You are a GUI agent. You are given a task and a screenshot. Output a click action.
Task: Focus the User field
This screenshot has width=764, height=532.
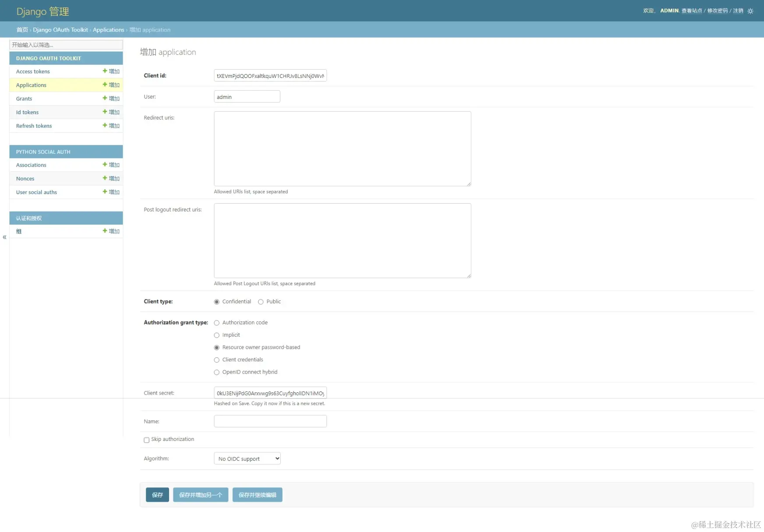coord(247,97)
